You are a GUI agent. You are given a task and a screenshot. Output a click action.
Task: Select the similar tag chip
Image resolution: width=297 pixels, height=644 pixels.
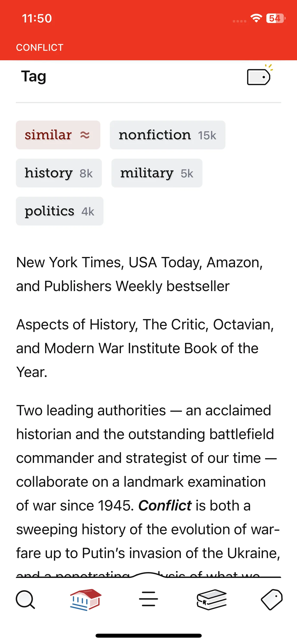tap(58, 135)
